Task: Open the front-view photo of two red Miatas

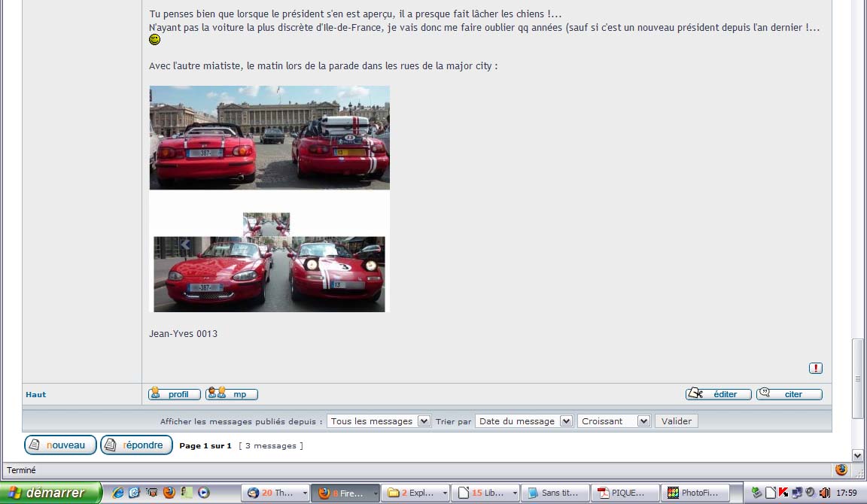Action: click(x=269, y=274)
